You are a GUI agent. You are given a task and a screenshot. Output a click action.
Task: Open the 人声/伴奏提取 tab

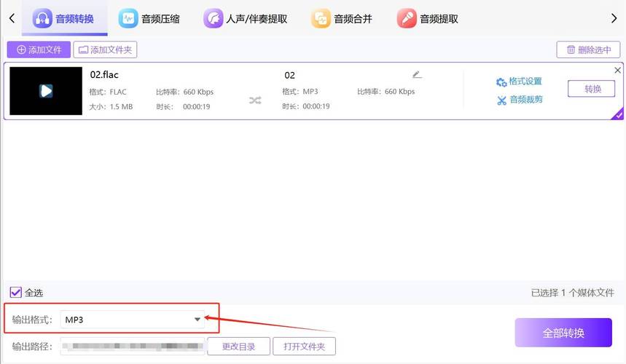[x=246, y=19]
